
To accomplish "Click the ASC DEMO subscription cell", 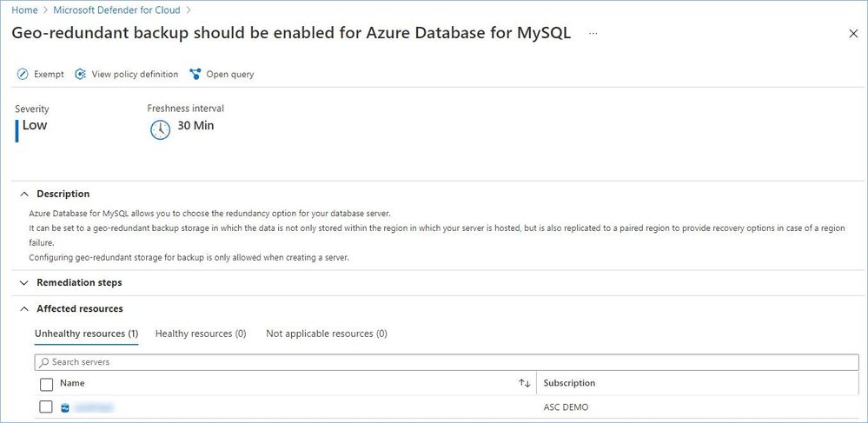I will pyautogui.click(x=566, y=407).
